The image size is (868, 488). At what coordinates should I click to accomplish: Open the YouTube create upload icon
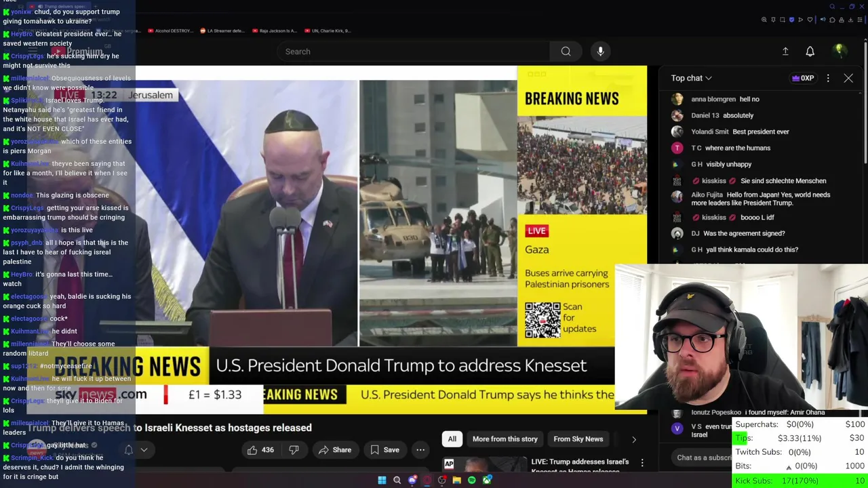click(785, 52)
